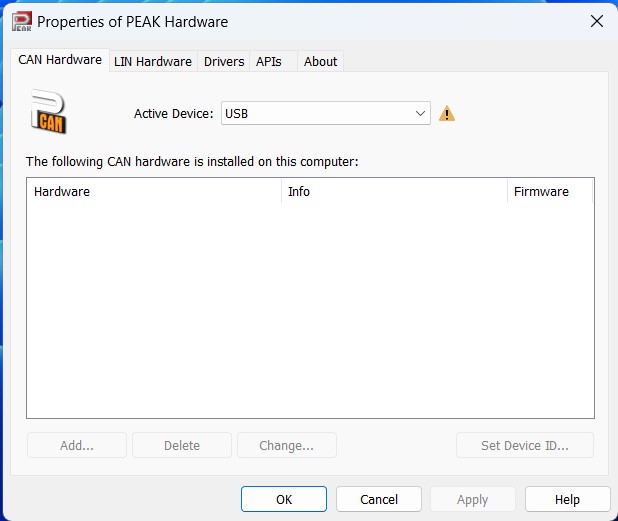Switch to the LIN Hardware tab
Viewport: 618px width, 521px height.
[153, 61]
